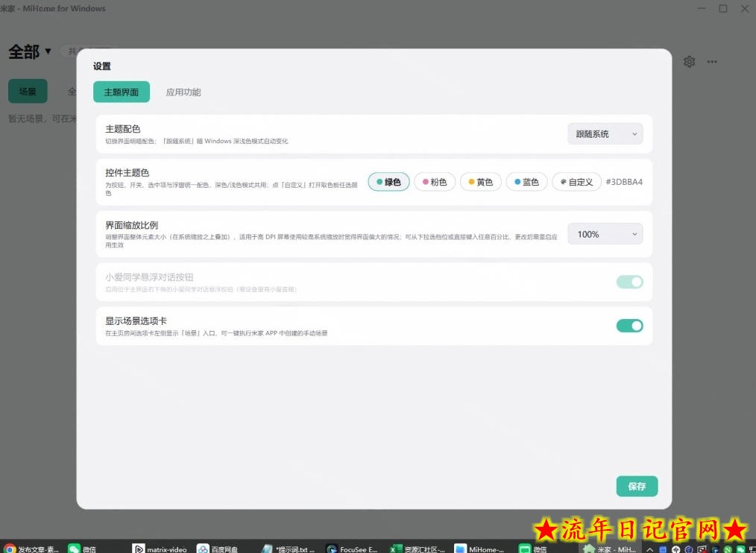Open the MiHome- folder taskbar item
The image size is (756, 553).
pos(479,549)
